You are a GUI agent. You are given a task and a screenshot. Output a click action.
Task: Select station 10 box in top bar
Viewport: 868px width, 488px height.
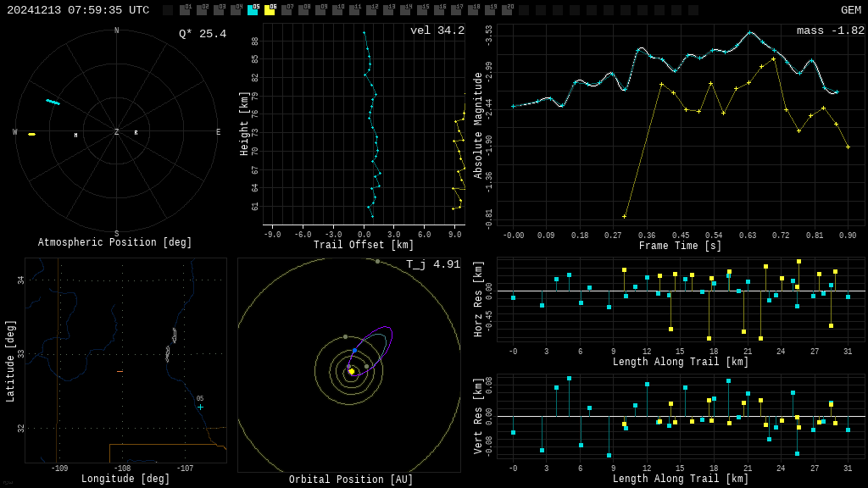pyautogui.click(x=337, y=10)
